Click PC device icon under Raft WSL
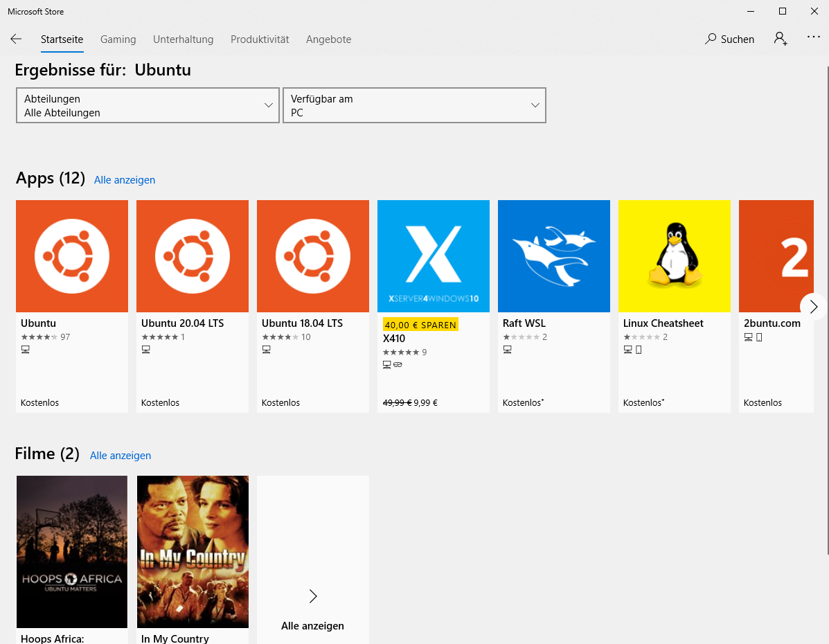The image size is (829, 644). click(x=508, y=350)
